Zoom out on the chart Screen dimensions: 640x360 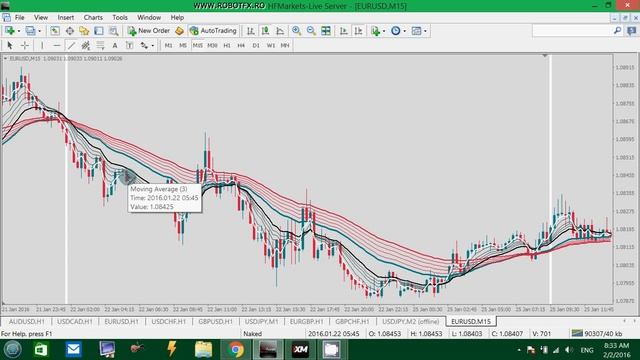click(x=311, y=31)
